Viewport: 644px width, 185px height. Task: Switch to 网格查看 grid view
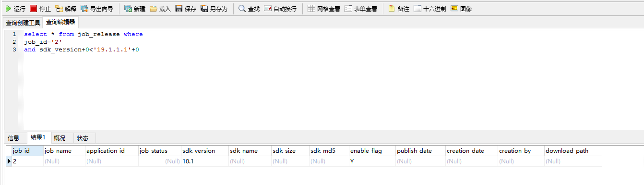tap(324, 9)
